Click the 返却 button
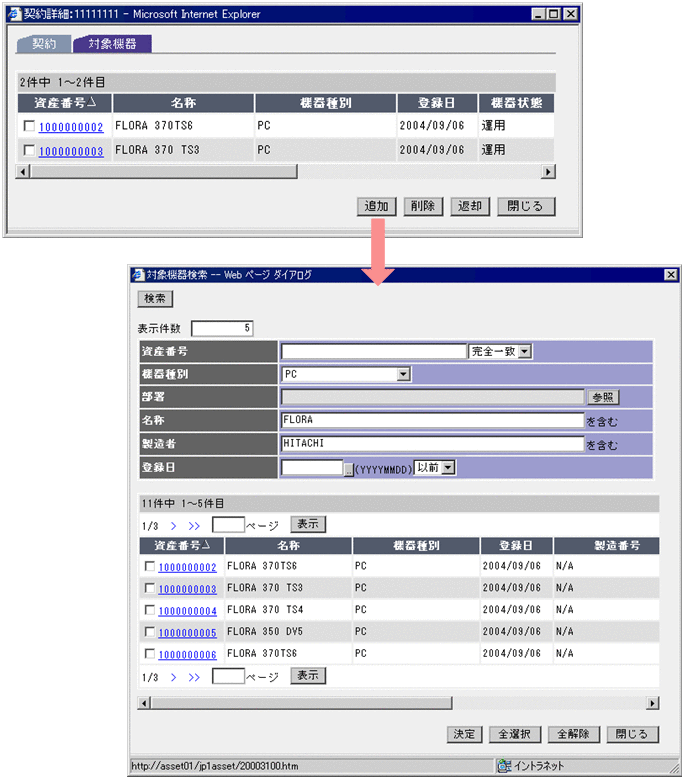 [x=470, y=206]
